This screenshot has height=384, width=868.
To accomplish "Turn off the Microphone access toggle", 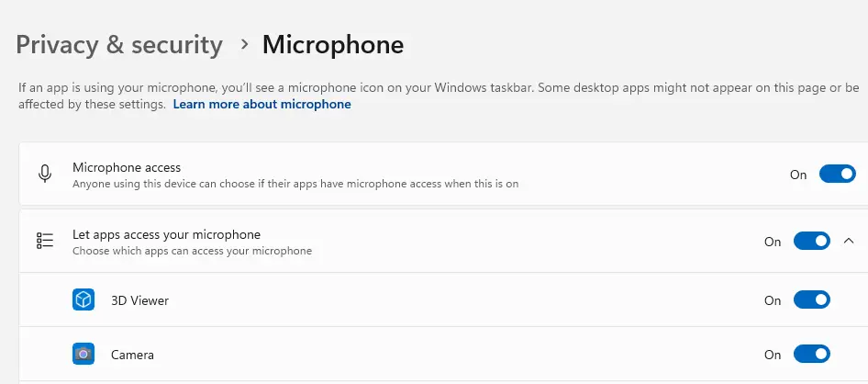I will click(837, 175).
